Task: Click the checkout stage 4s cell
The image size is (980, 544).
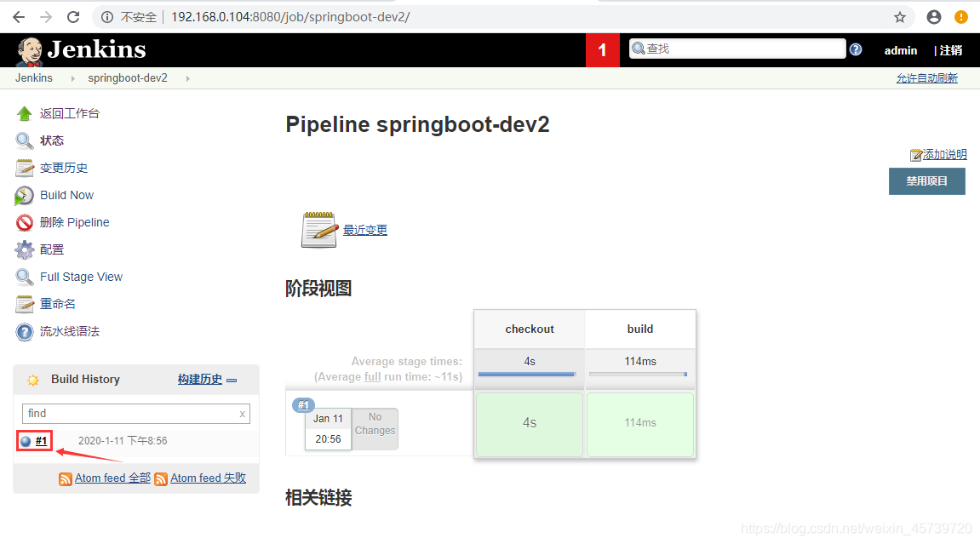Action: pyautogui.click(x=530, y=424)
